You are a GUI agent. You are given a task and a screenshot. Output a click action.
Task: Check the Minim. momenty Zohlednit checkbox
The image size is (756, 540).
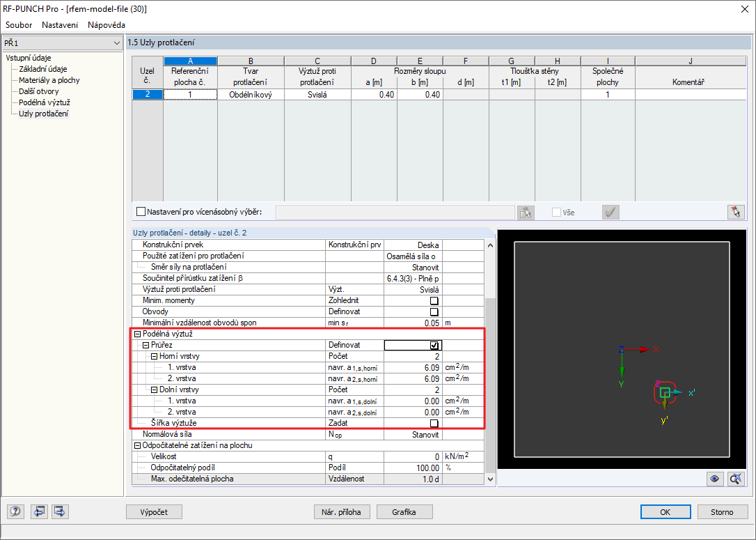coord(434,300)
